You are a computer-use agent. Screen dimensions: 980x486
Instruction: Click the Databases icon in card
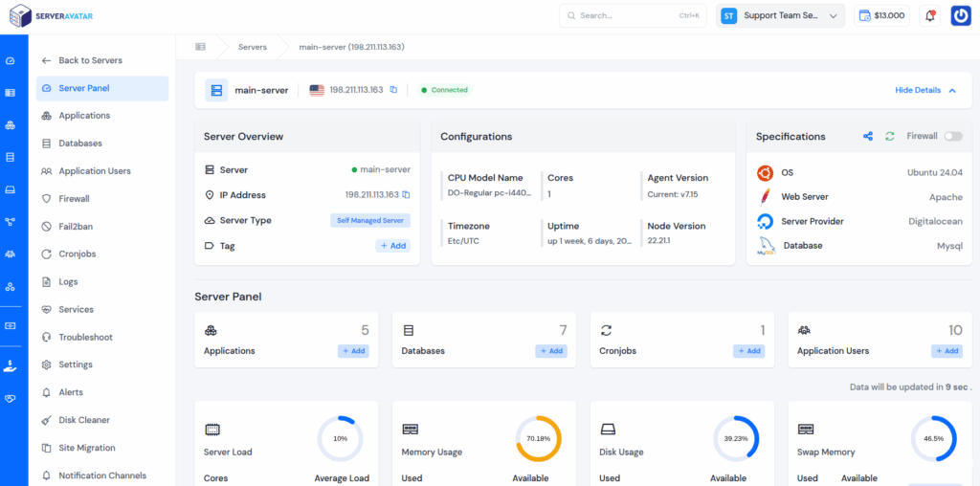point(408,330)
